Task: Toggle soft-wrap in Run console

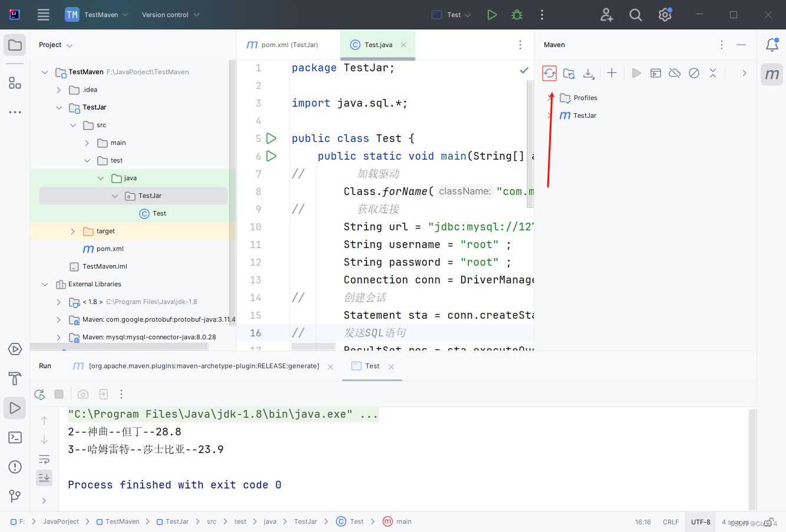Action: 44,459
